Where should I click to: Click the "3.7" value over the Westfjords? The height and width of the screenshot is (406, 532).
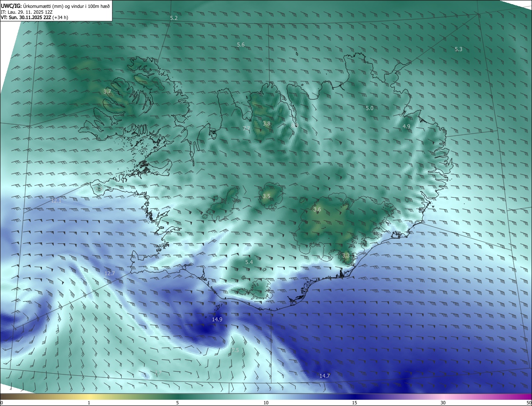[107, 91]
